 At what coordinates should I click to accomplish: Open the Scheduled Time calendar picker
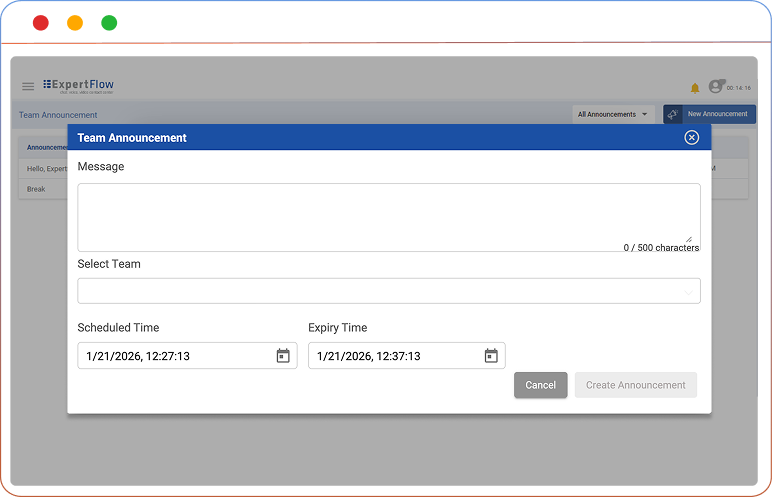283,356
